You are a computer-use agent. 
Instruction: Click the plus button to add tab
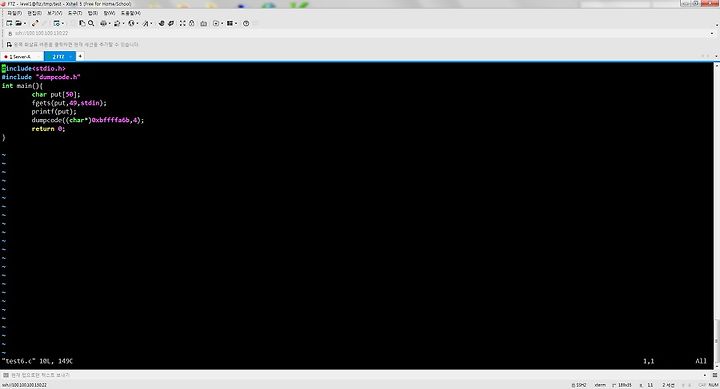[80, 56]
